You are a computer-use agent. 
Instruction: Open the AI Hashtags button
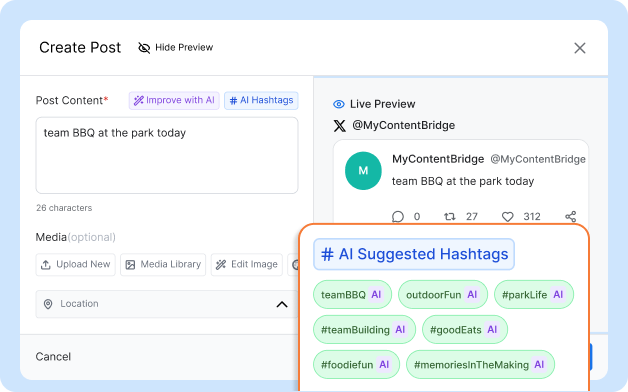click(261, 100)
